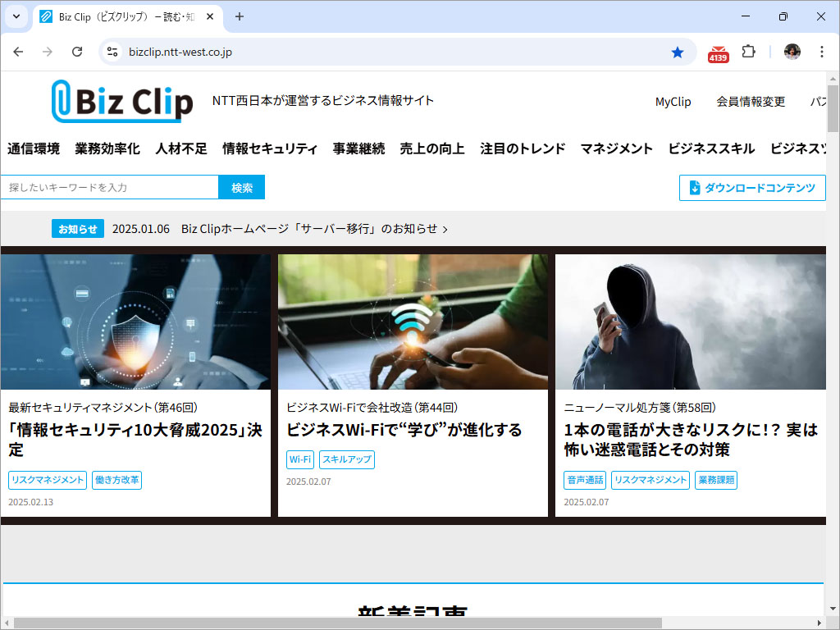
Task: Click ダウンロードコンテンツ button
Action: point(752,188)
